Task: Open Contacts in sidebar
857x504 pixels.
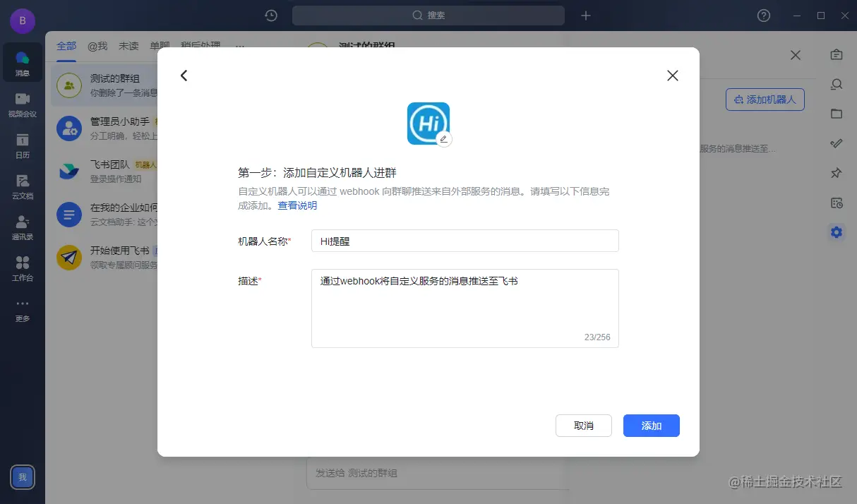Action: [23, 227]
